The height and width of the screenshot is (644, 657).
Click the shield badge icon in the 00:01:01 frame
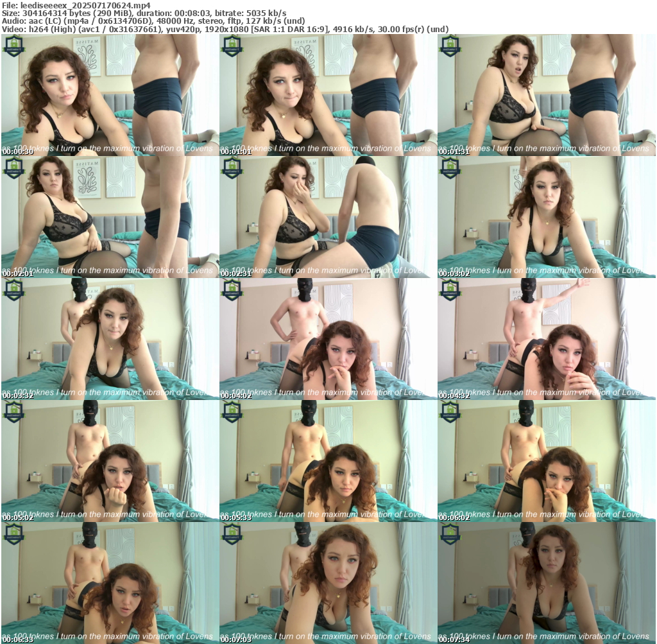[x=231, y=46]
